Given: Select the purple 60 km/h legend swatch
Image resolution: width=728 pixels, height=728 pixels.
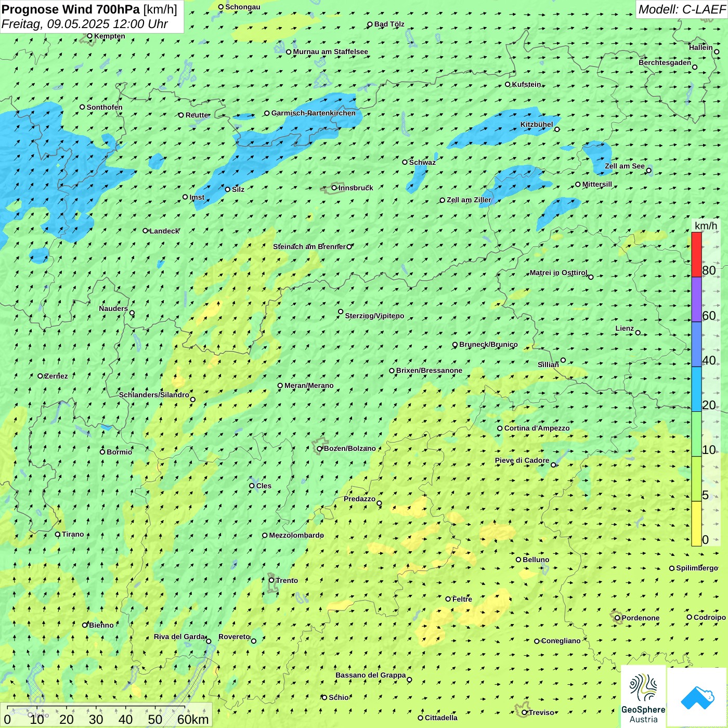Looking at the screenshot, I should click(x=696, y=300).
